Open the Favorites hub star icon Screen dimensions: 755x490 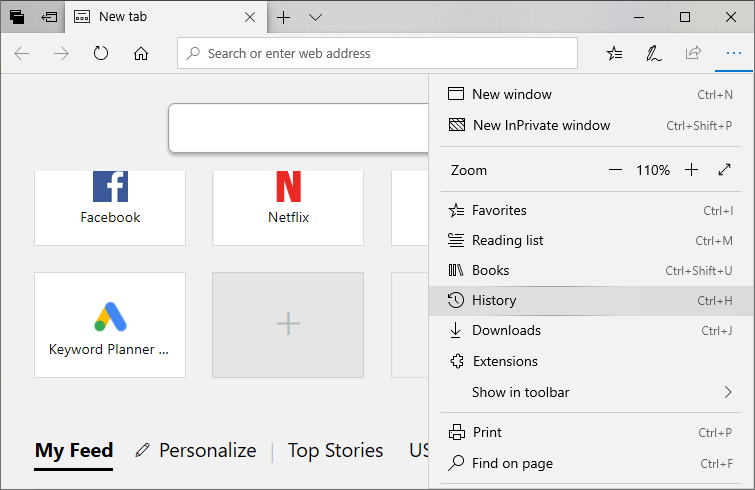[615, 53]
